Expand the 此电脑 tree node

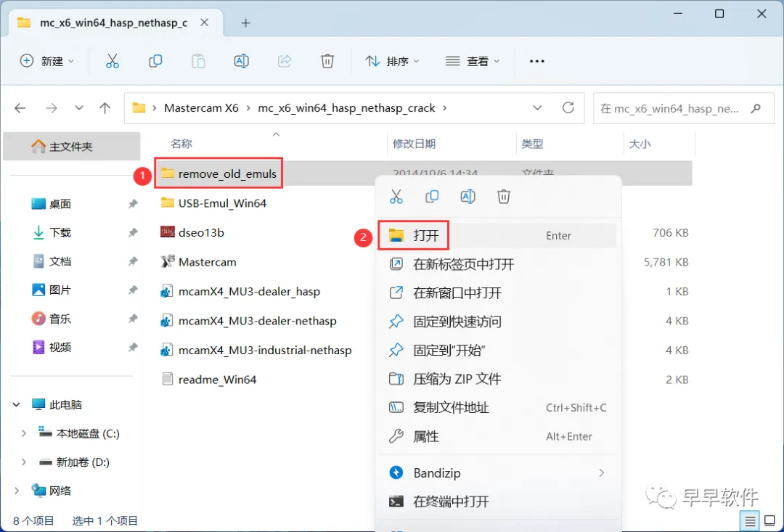[x=17, y=404]
